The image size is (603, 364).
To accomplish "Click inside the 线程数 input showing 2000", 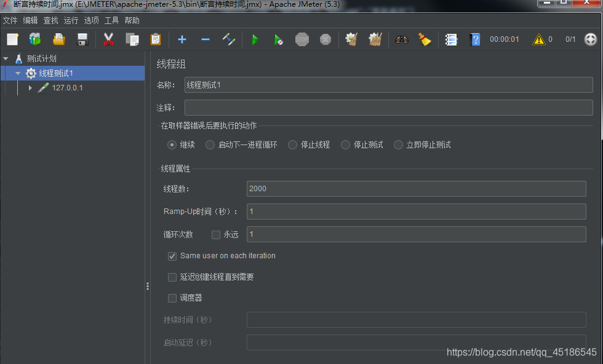I will [x=369, y=189].
